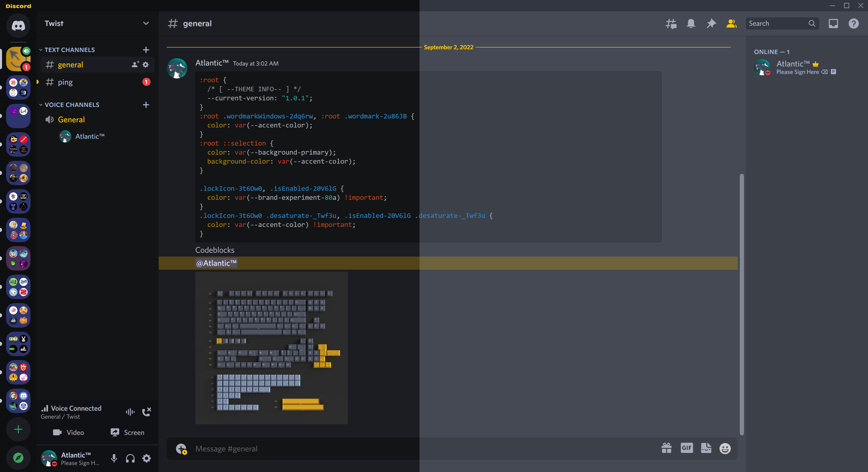The image size is (868, 472).
Task: Open the sticker picker
Action: [x=706, y=448]
